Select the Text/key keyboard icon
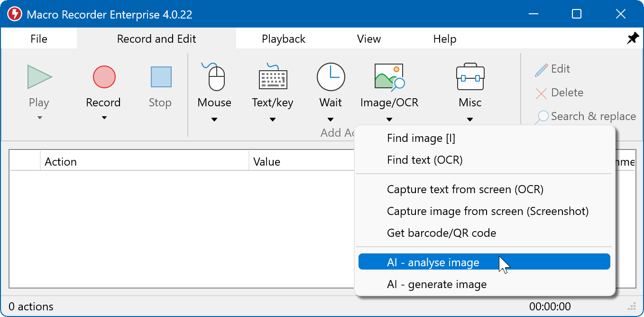The width and height of the screenshot is (644, 317). click(273, 78)
